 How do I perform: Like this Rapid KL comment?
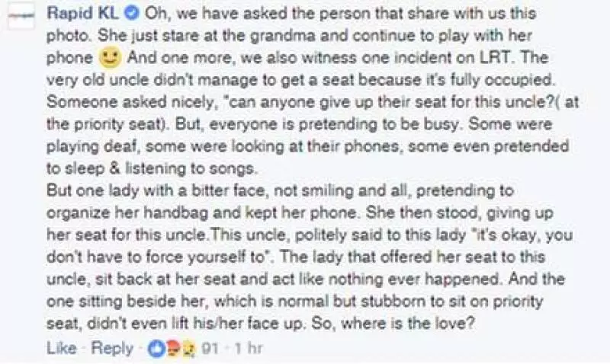tap(62, 348)
